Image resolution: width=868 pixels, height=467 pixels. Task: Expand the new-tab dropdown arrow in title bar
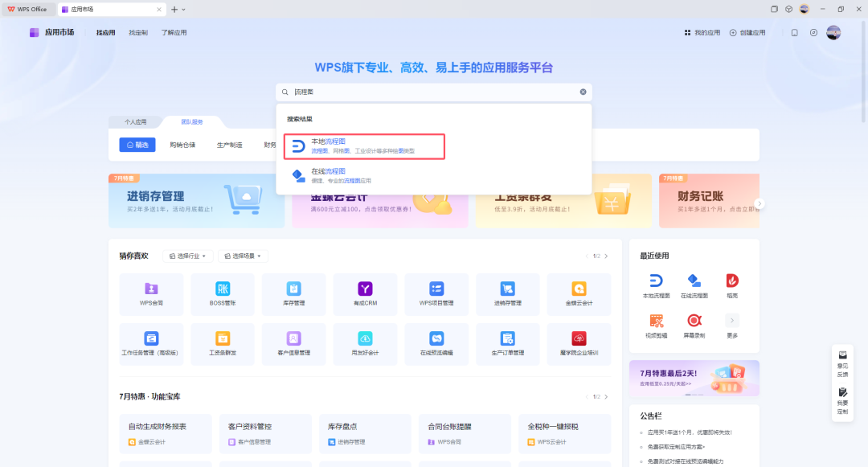click(x=184, y=10)
